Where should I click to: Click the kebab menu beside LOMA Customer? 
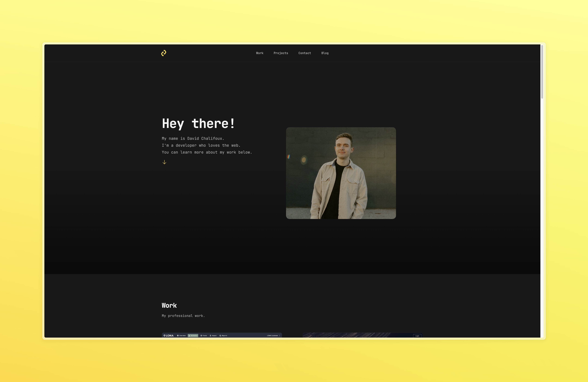(279, 335)
